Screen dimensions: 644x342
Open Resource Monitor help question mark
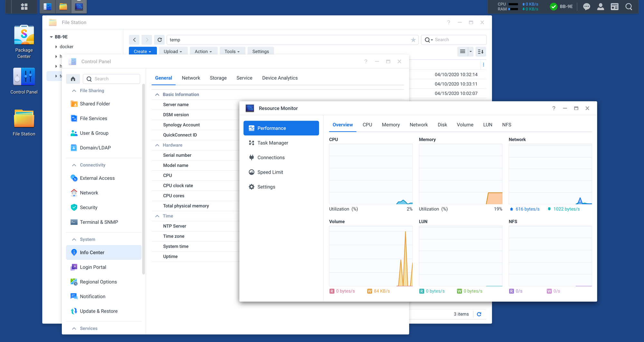554,108
